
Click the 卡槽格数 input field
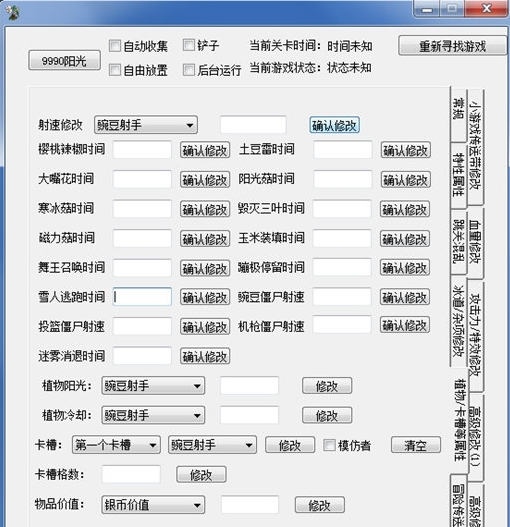pyautogui.click(x=131, y=474)
